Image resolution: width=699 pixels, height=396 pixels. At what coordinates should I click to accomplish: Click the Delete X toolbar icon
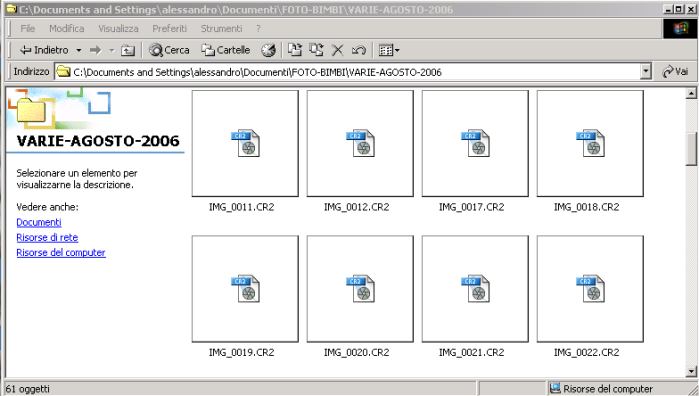pos(338,50)
